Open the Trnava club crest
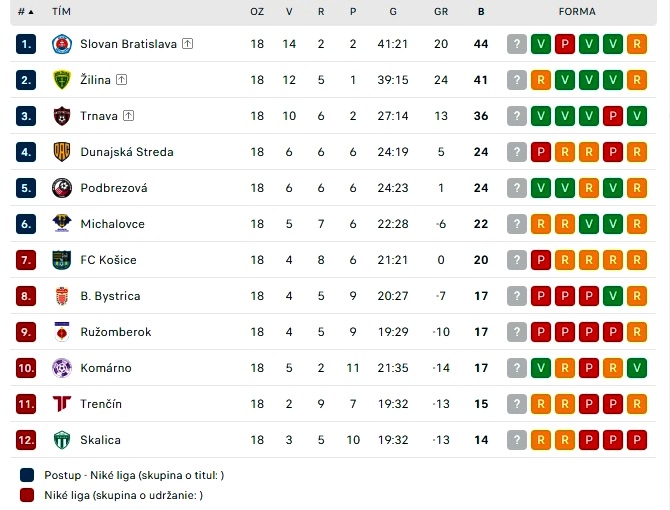The height and width of the screenshot is (510, 670). (62, 116)
